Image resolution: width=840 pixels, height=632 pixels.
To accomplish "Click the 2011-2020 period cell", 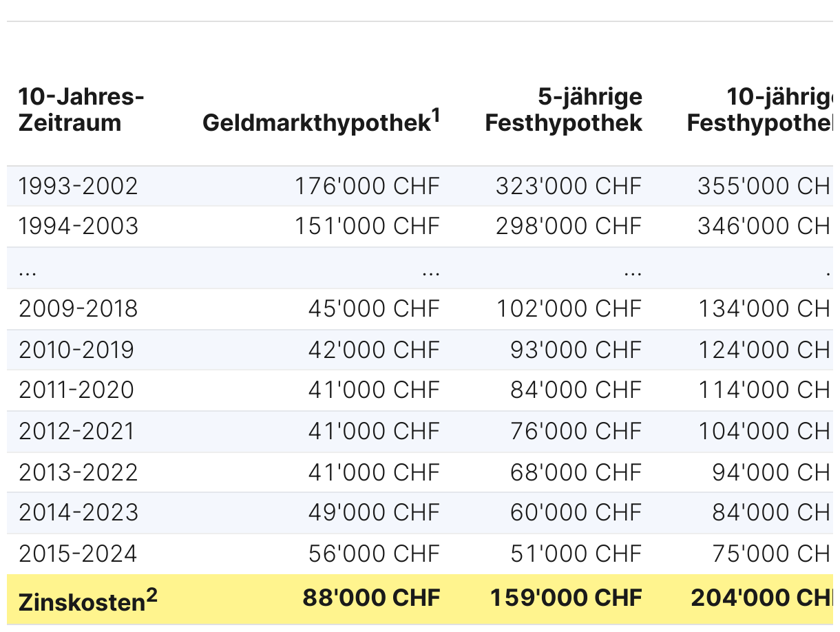I will (76, 390).
